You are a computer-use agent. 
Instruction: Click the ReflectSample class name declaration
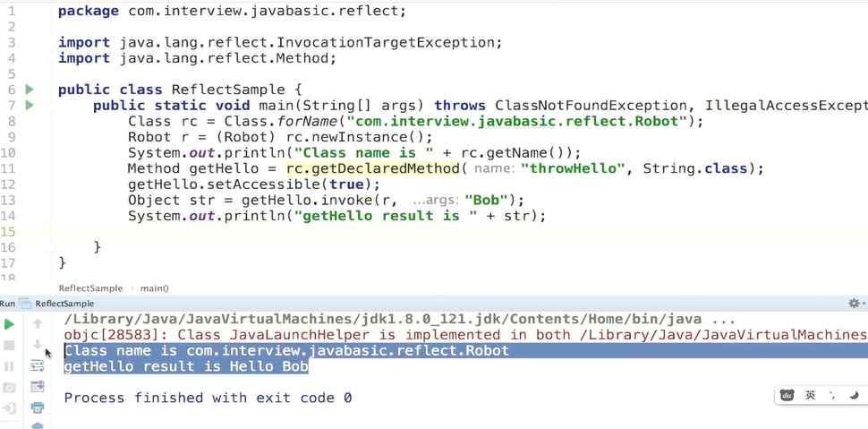pyautogui.click(x=228, y=90)
